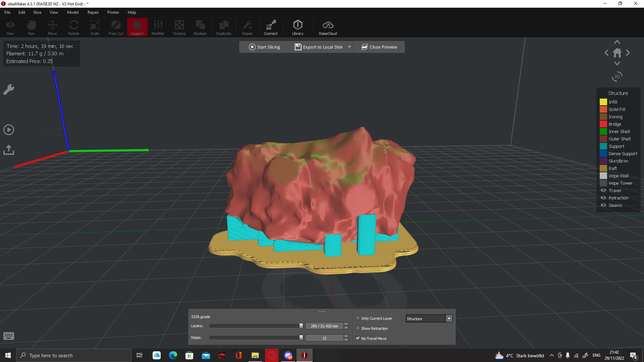Open ideaMaker icon in the taskbar
This screenshot has height=362, width=644.
click(x=304, y=355)
